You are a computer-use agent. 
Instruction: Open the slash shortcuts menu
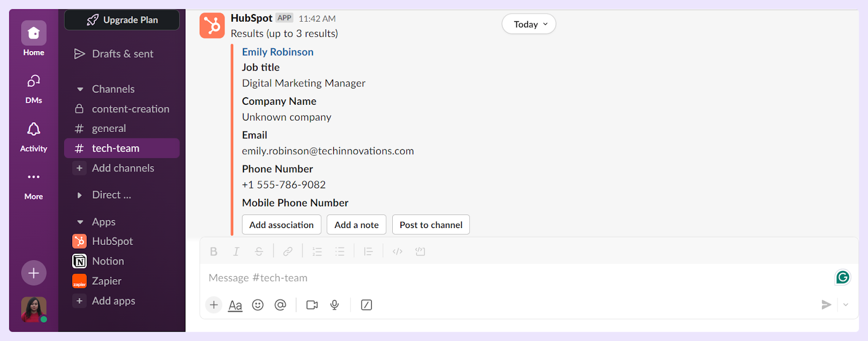(367, 305)
